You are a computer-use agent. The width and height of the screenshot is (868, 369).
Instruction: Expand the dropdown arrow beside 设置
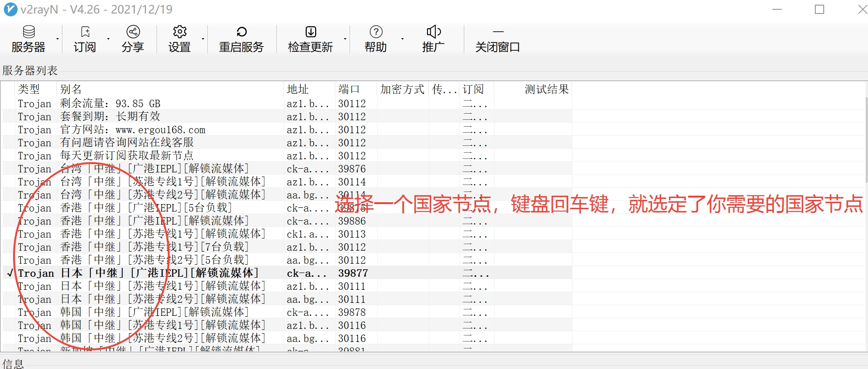click(203, 39)
